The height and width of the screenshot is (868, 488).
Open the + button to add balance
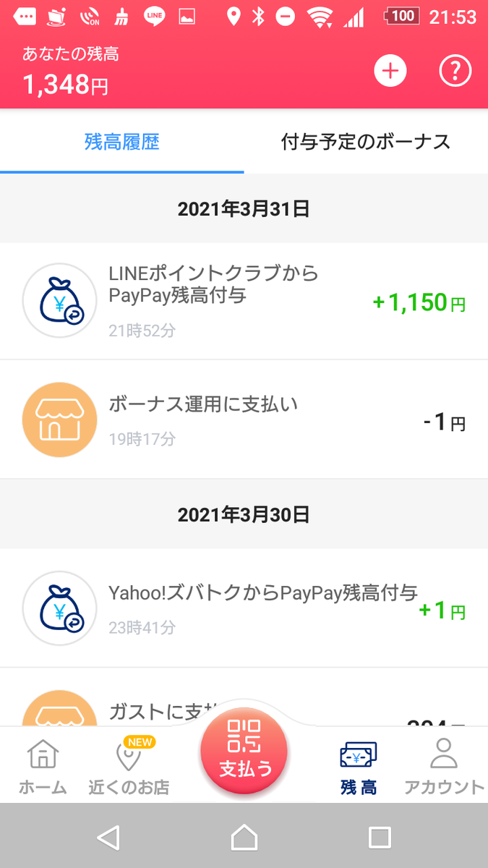pos(390,71)
